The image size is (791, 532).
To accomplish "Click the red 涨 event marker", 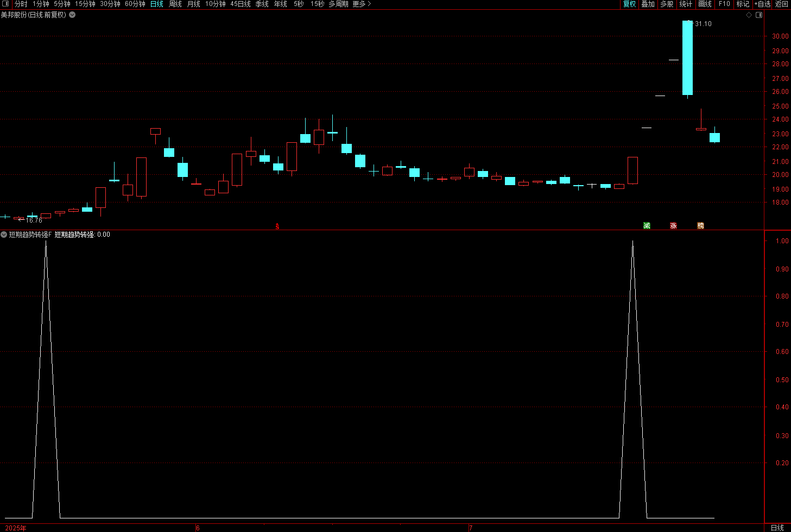I will (x=674, y=226).
